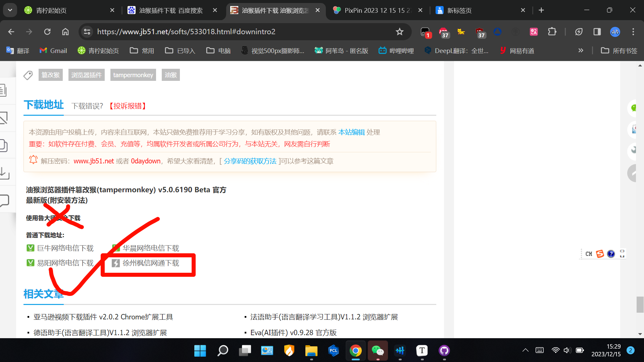The height and width of the screenshot is (362, 644).
Task: Expand the hidden bookmarks overflow chevron
Action: pyautogui.click(x=581, y=51)
